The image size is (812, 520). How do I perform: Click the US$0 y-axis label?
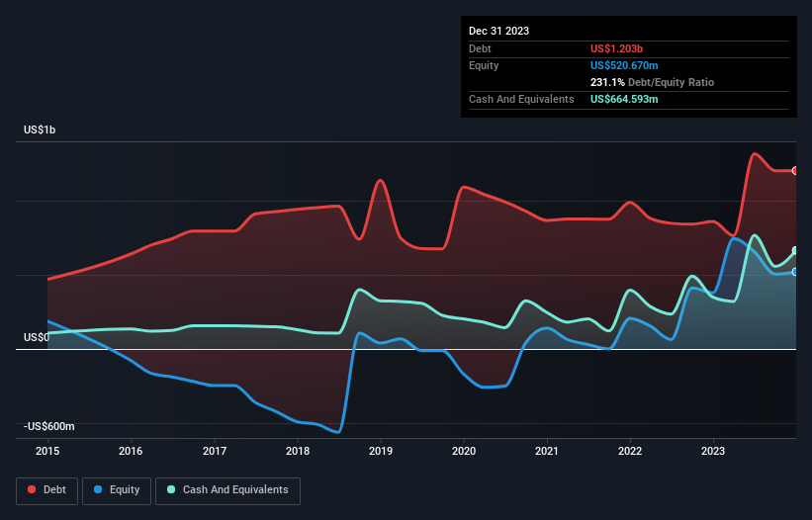click(x=37, y=337)
